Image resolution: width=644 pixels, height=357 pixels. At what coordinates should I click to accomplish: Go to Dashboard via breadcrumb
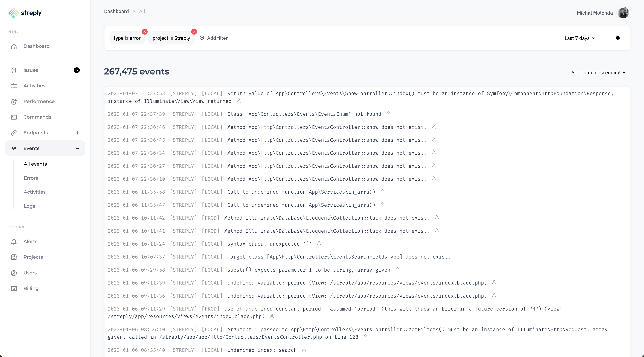point(117,12)
